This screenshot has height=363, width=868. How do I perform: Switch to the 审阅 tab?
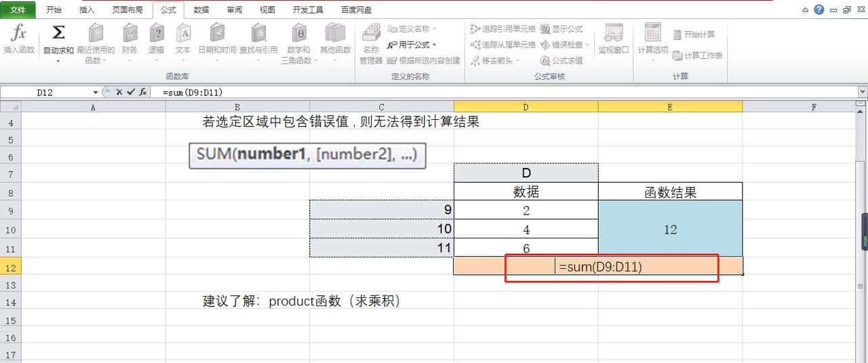(235, 10)
